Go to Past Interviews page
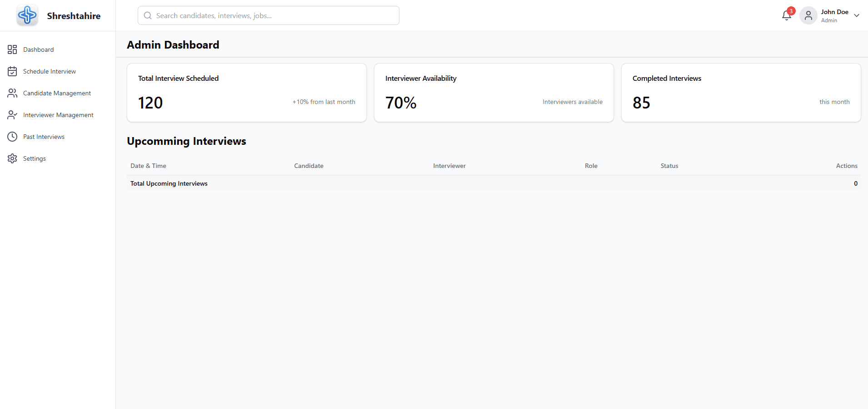The image size is (868, 409). 44,137
